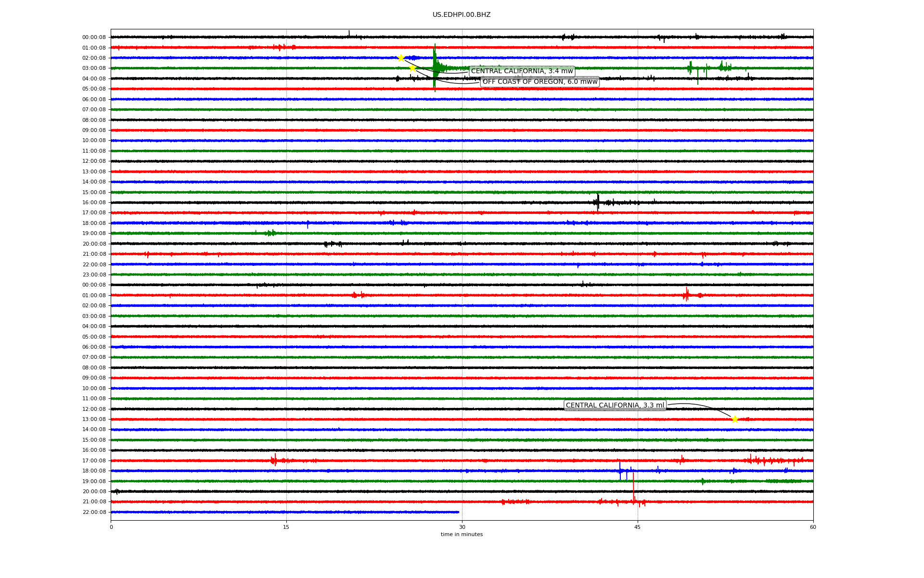
Task: Click the first 00:00:08 row label
Action: (x=94, y=38)
